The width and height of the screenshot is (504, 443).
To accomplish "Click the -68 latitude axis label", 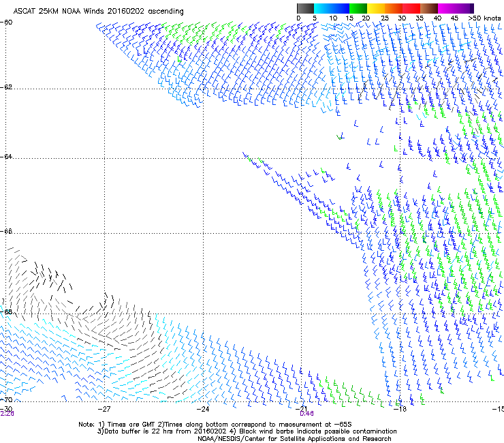I will pyautogui.click(x=6, y=312).
